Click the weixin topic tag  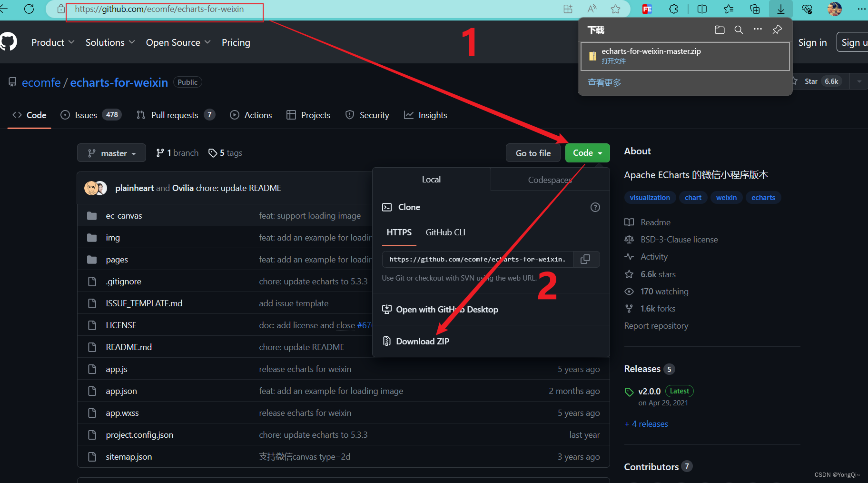tap(726, 197)
